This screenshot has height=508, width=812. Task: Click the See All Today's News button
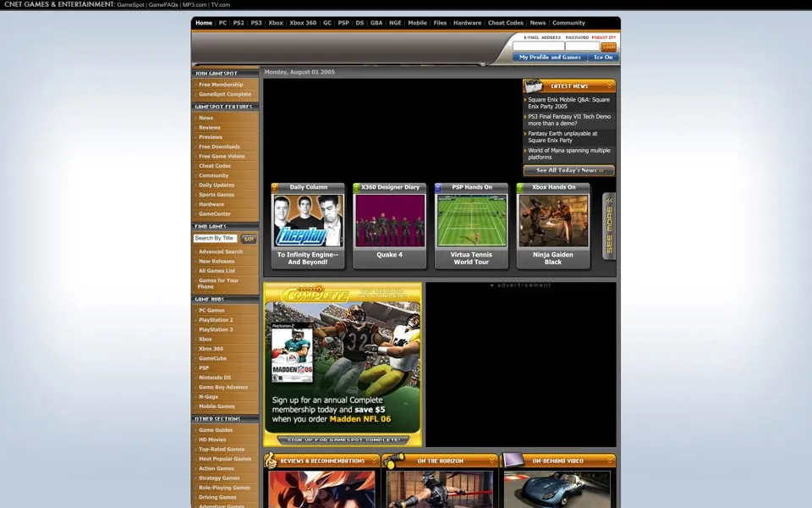pyautogui.click(x=568, y=170)
